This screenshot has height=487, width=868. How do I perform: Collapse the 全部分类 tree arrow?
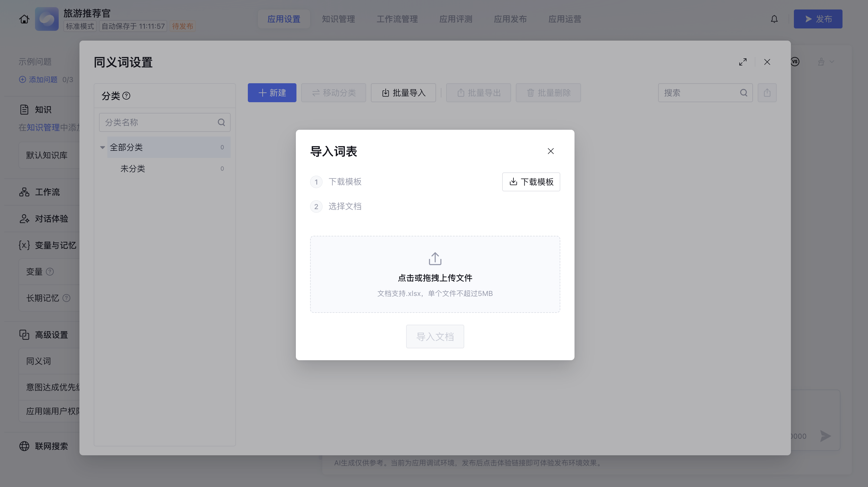point(103,148)
